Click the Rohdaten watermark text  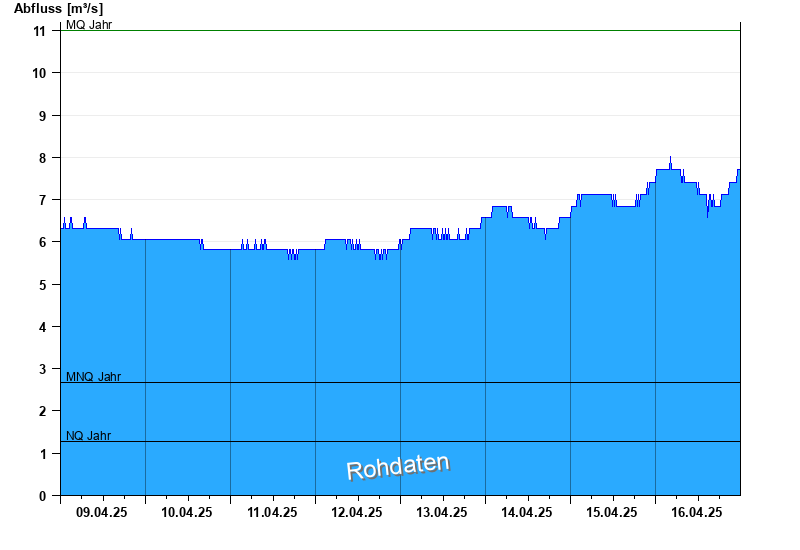click(x=398, y=467)
